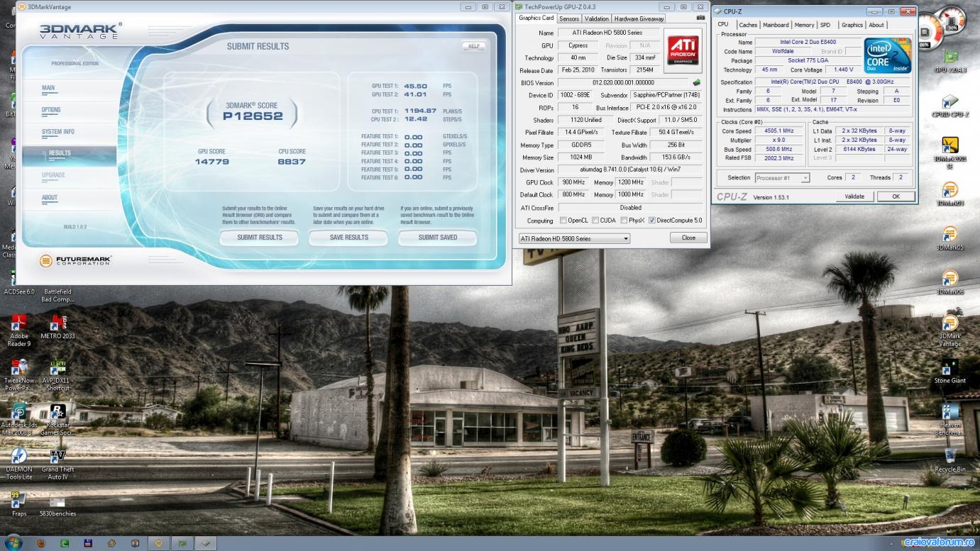Open Heaven Benchmark desktop icon
This screenshot has width=980, height=551.
click(949, 419)
